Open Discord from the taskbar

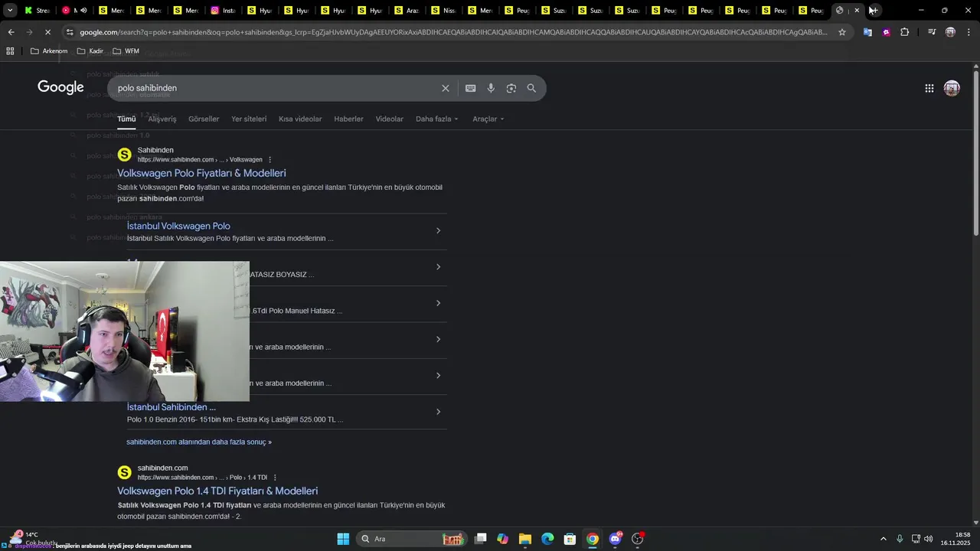point(615,539)
